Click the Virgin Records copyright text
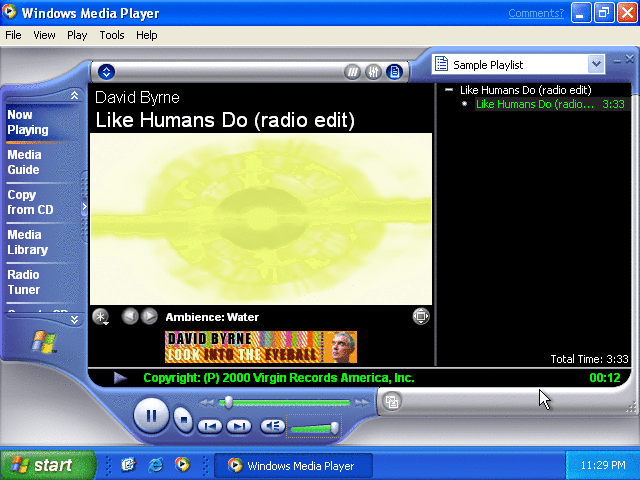 click(279, 378)
